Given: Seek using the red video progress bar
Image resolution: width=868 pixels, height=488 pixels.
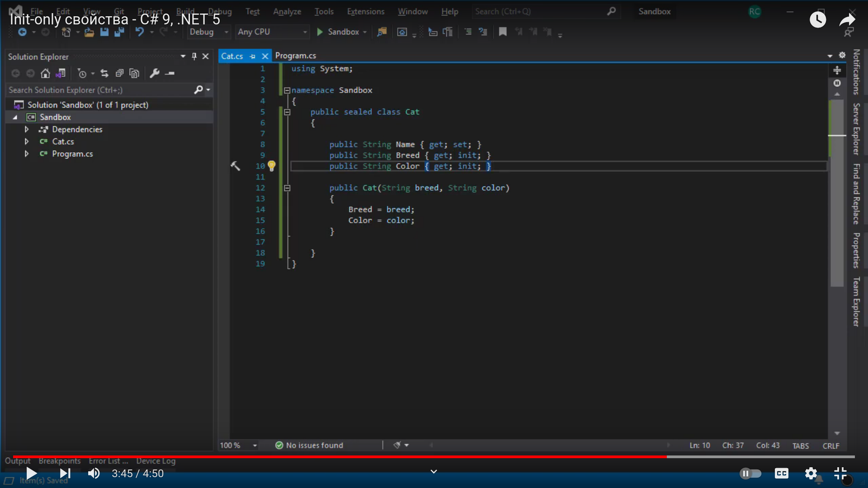Looking at the screenshot, I should [x=339, y=457].
